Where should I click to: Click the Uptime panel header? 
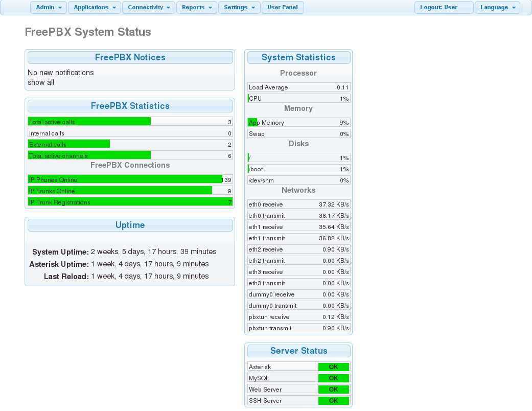click(130, 225)
